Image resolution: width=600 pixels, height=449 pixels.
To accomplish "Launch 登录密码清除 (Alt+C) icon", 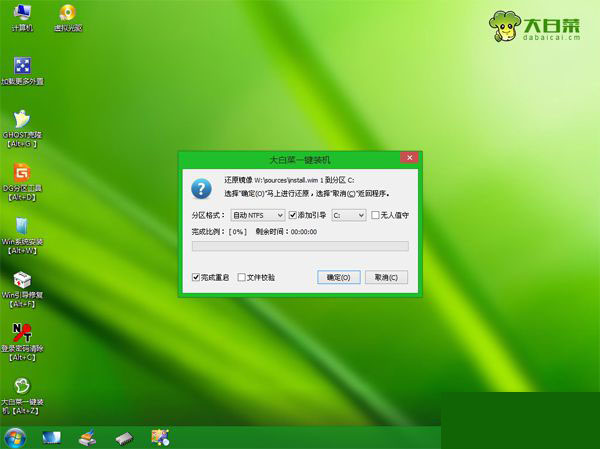I will (22, 343).
